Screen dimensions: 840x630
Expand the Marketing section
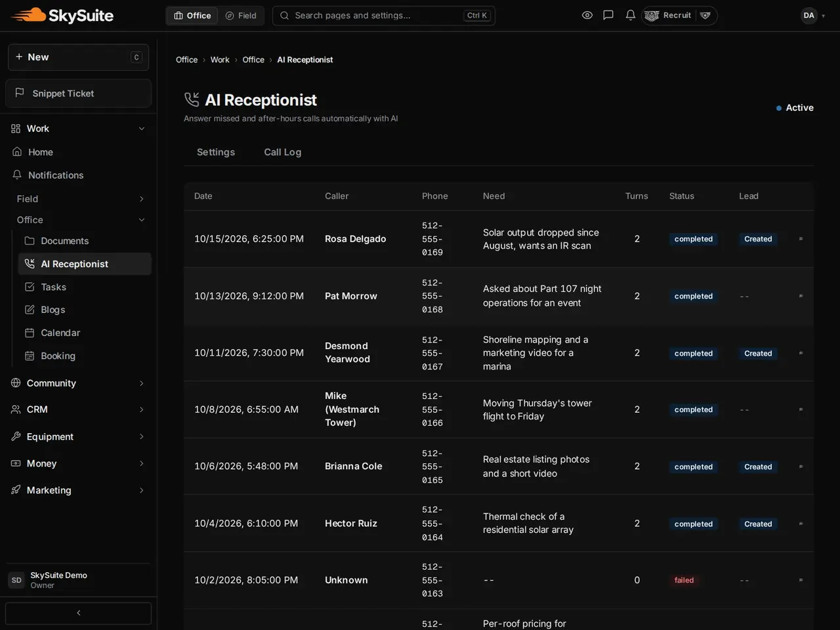tap(78, 490)
